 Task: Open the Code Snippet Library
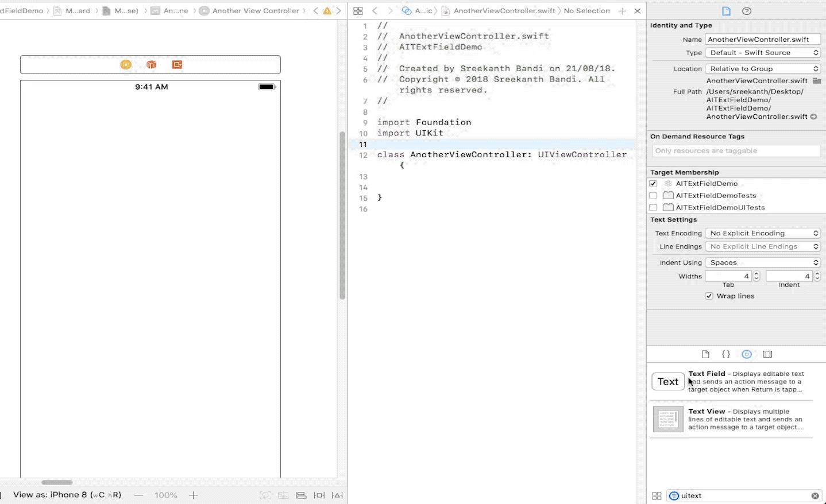(726, 354)
